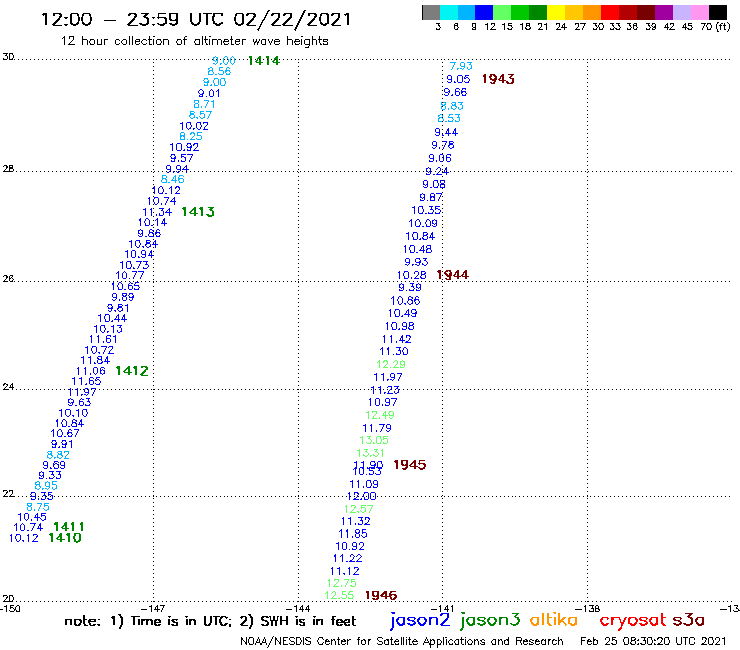The image size is (740, 650).
Task: Click the wave height value 11.79
Action: [377, 428]
